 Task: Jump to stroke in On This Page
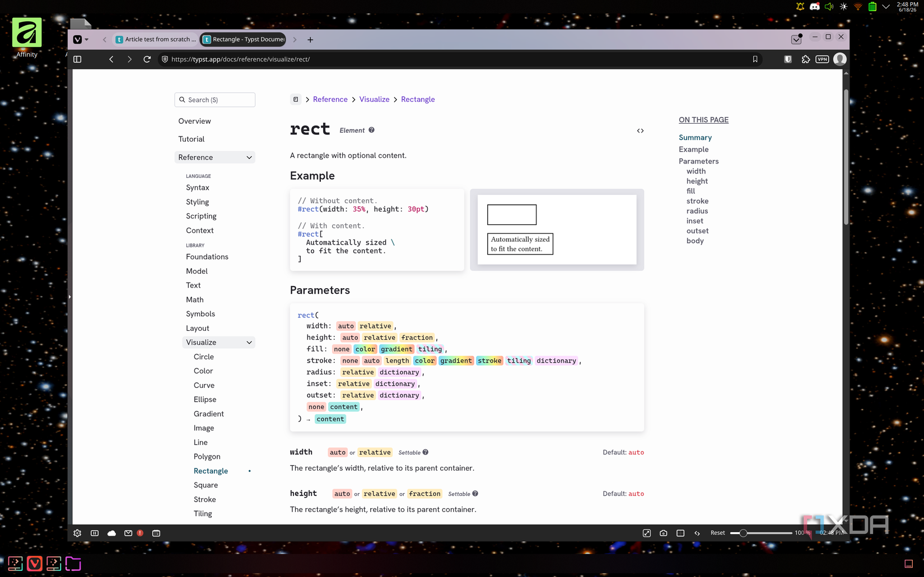697,201
